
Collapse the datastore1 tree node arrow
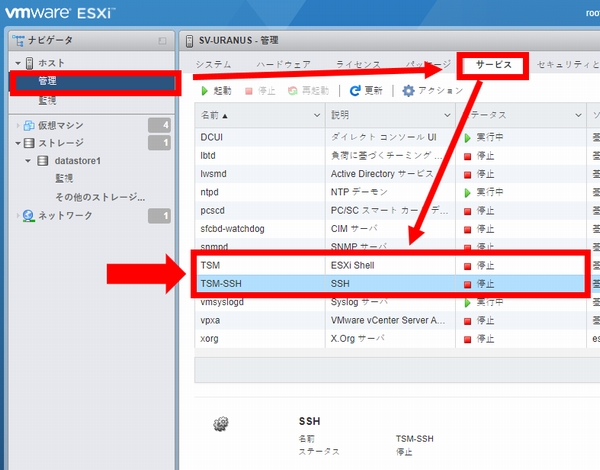[x=28, y=161]
